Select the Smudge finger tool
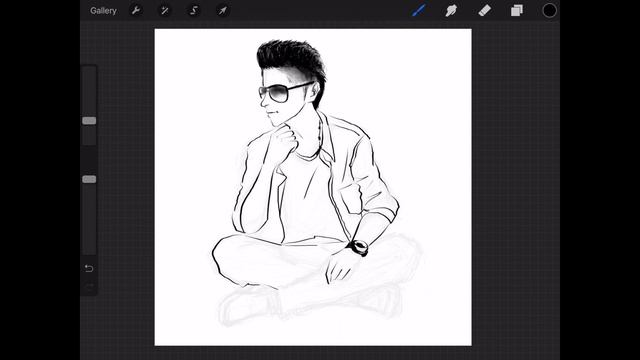This screenshot has width=640, height=360. tap(451, 10)
